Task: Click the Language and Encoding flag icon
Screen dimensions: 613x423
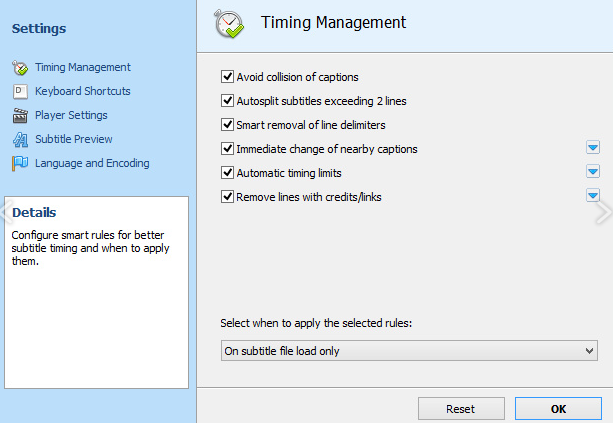Action: (19, 163)
